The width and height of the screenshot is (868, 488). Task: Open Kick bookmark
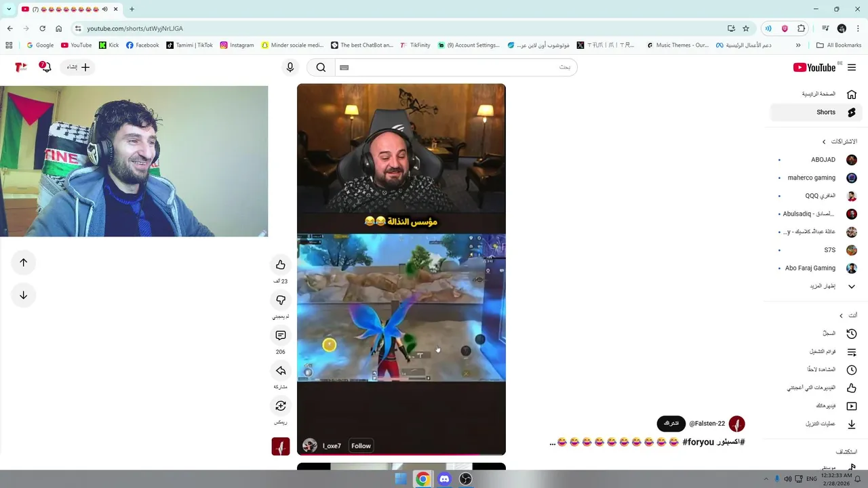pos(108,45)
